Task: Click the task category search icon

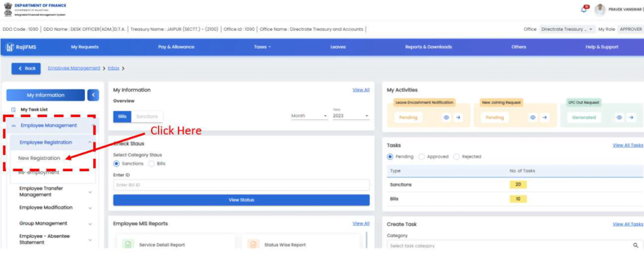Action: (x=636, y=245)
